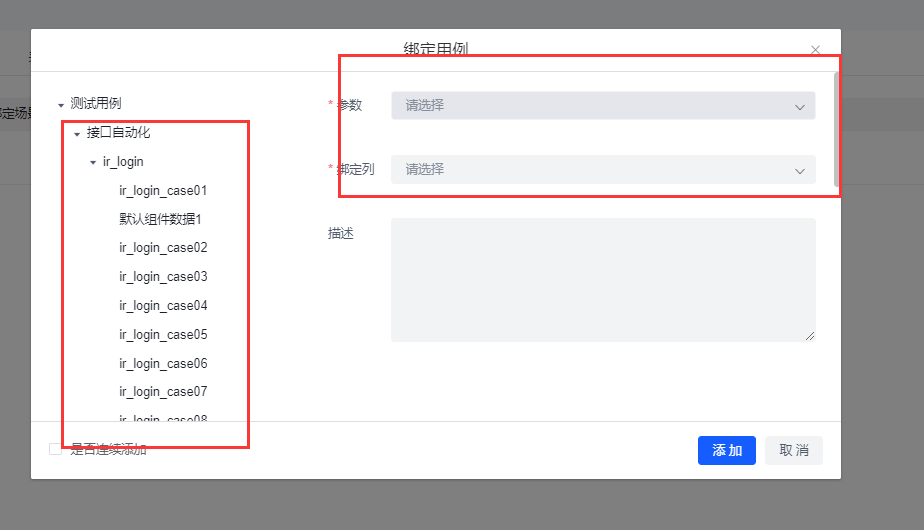Select 默认组件数据1 in the tree
Screen dimensions: 924x530
coord(160,219)
